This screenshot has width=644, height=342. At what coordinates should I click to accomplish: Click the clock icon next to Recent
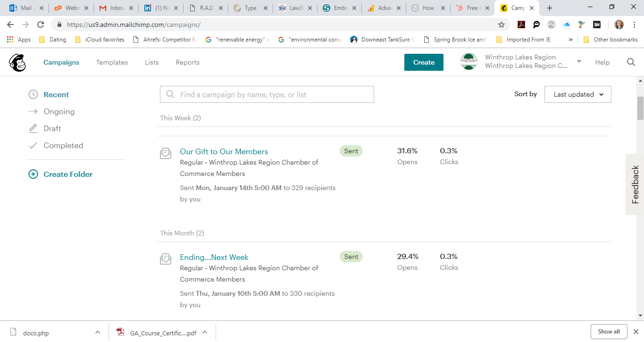(33, 94)
